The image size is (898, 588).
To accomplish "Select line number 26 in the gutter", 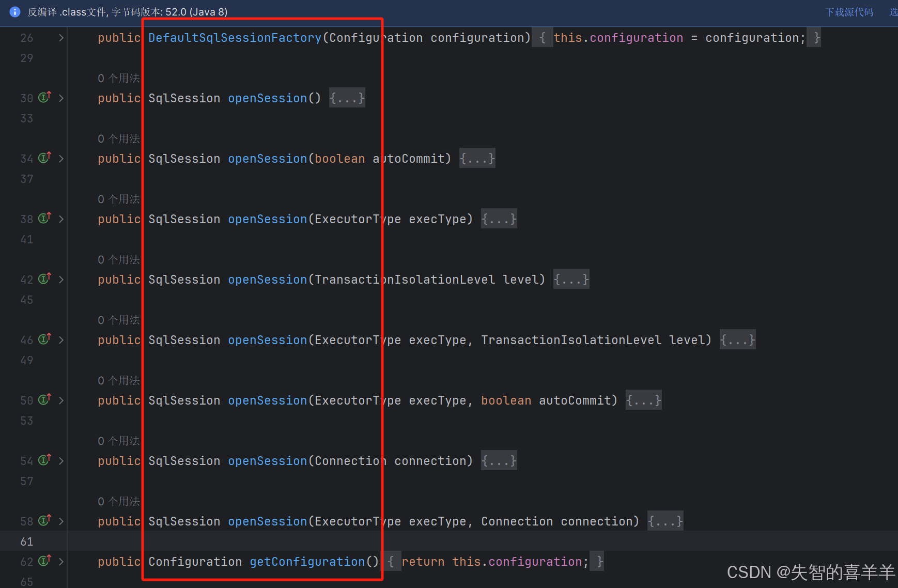I will point(26,37).
